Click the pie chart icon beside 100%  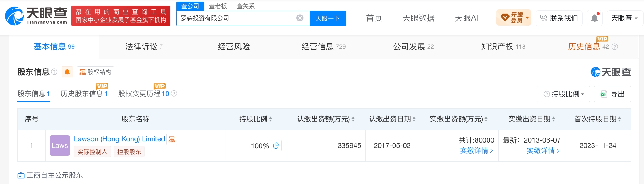click(276, 145)
